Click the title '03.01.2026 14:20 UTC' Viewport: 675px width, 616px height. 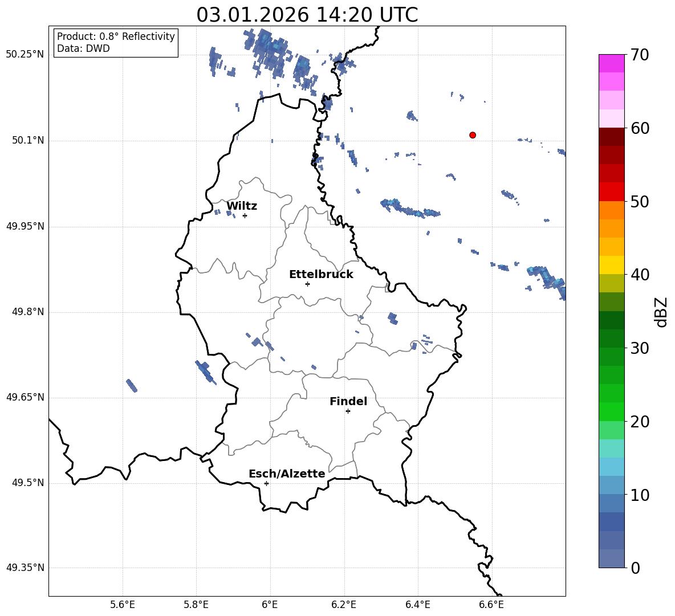(307, 15)
